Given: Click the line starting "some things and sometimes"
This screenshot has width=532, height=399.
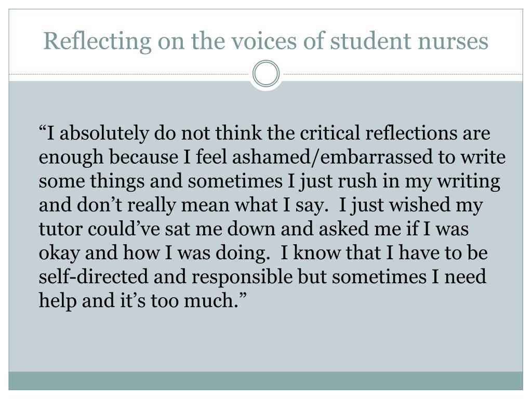Looking at the screenshot, I should coord(270,181).
